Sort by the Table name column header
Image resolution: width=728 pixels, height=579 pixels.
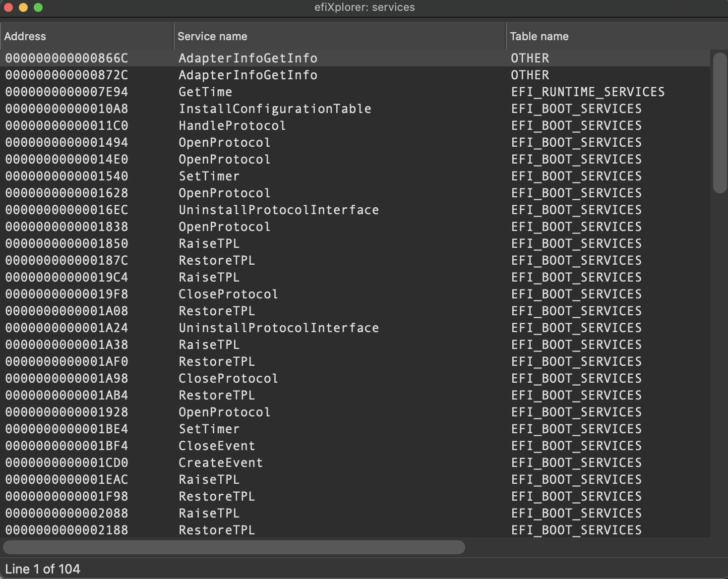539,36
